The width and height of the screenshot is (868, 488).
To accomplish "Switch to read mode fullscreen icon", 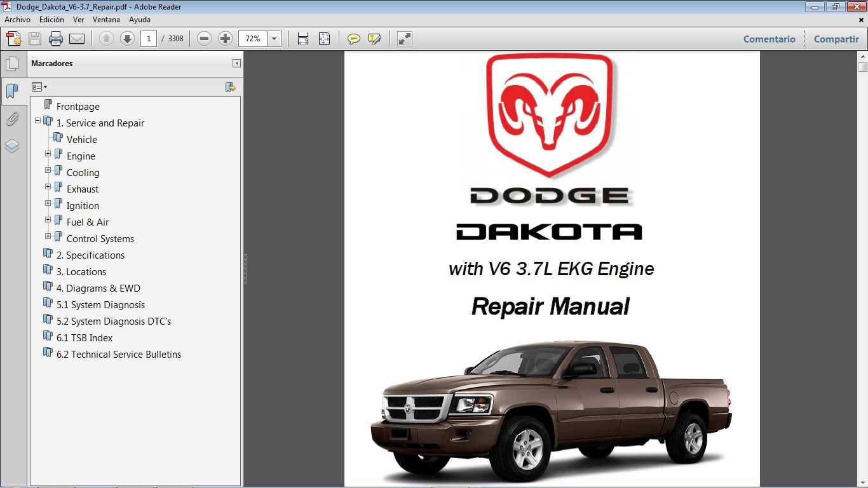I will point(405,39).
